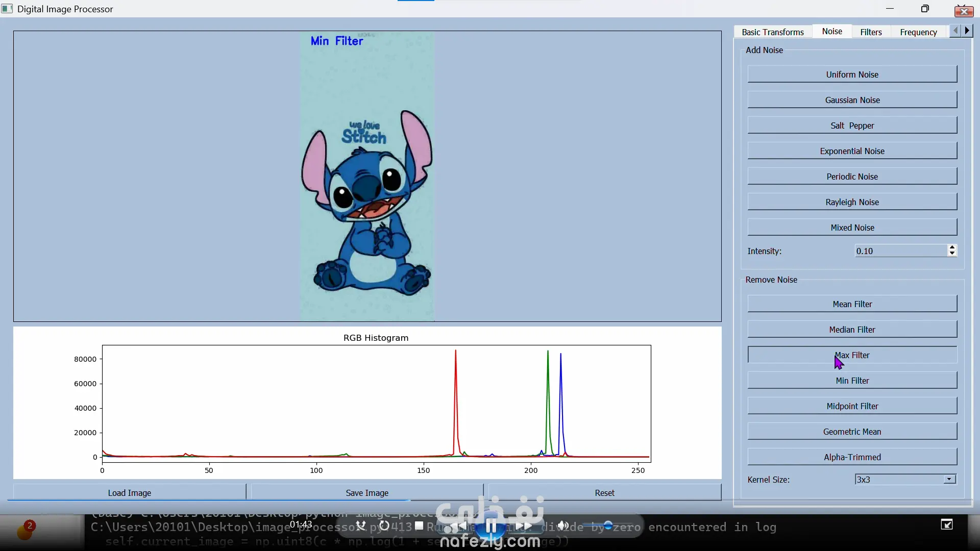Apply Salt Pepper noise
Image resolution: width=980 pixels, height=551 pixels.
852,126
